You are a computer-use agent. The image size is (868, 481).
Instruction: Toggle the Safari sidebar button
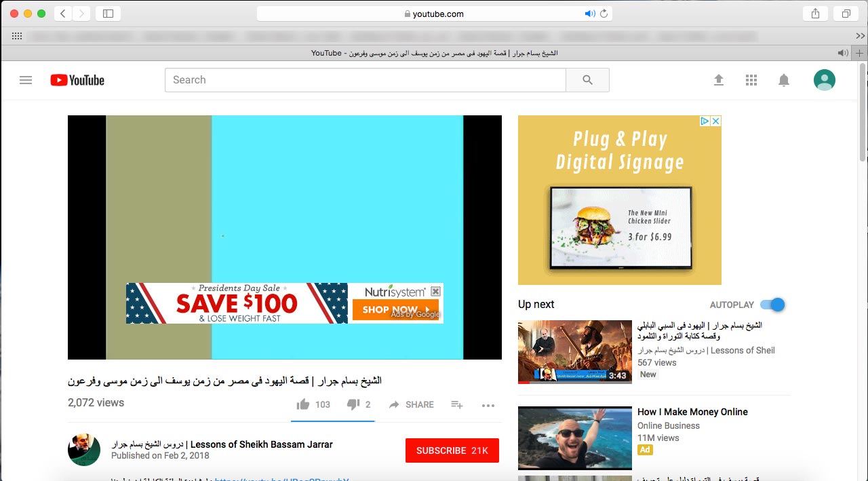coord(108,14)
